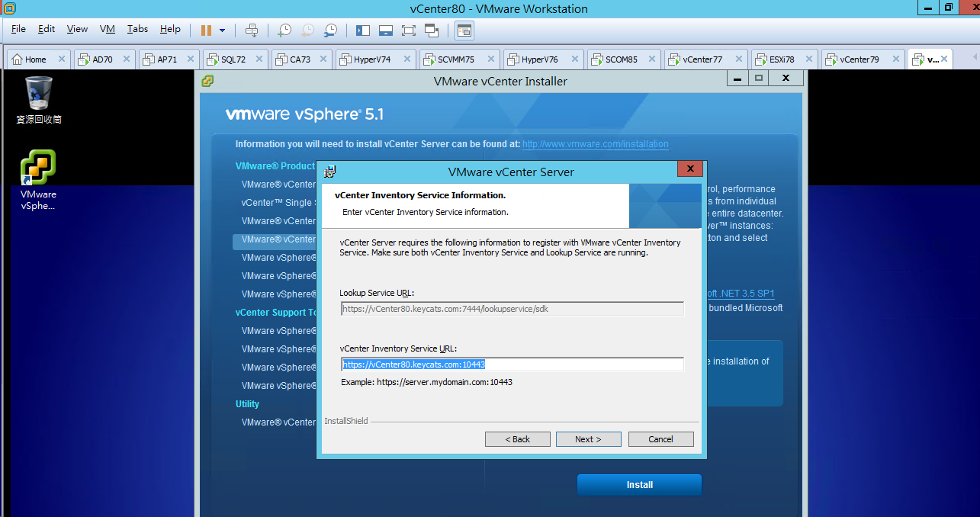
Task: Take a snapshot of this virtual machine
Action: pos(284,31)
